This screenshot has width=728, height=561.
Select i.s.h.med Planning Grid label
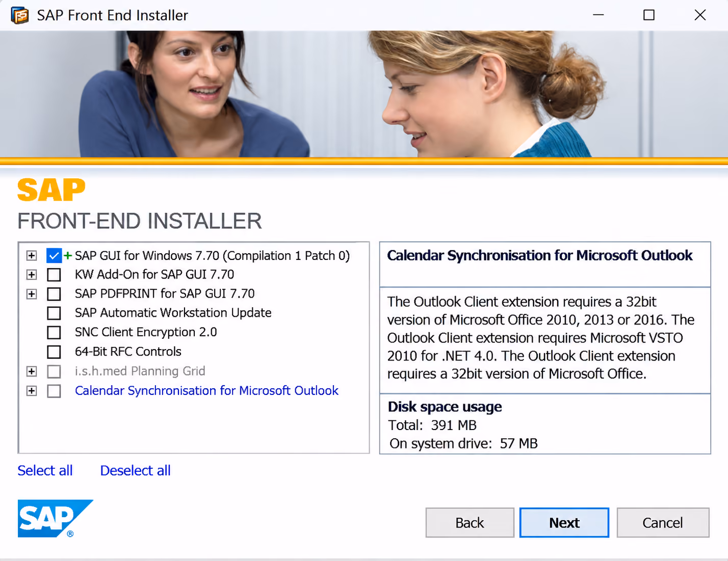[x=140, y=371]
